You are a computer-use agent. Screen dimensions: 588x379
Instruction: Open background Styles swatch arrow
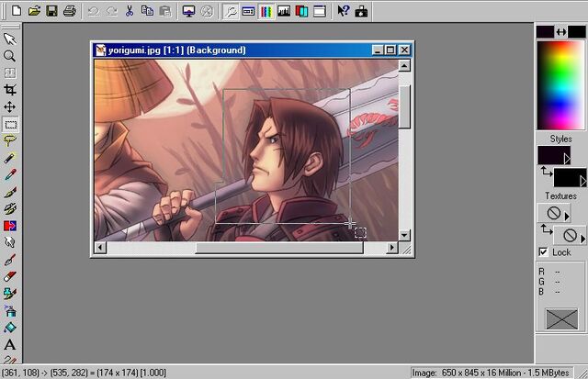tap(582, 182)
